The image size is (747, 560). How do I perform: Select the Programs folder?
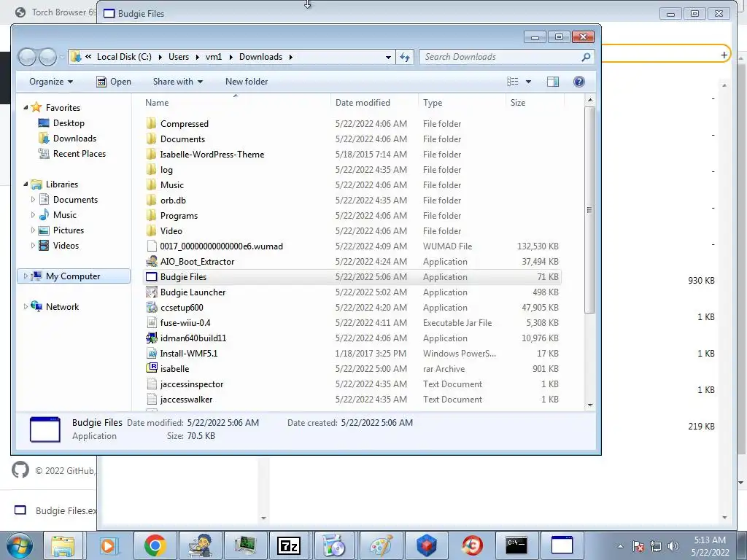(179, 216)
